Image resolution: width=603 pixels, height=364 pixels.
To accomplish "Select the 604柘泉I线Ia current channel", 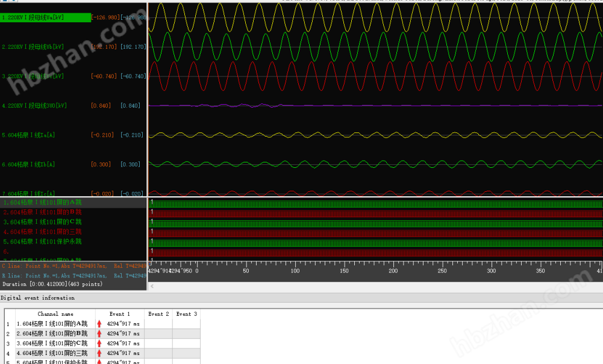I will coord(29,135).
